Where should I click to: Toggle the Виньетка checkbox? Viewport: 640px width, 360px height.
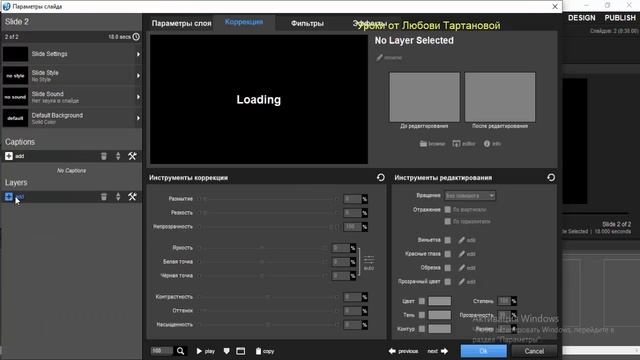(448, 240)
